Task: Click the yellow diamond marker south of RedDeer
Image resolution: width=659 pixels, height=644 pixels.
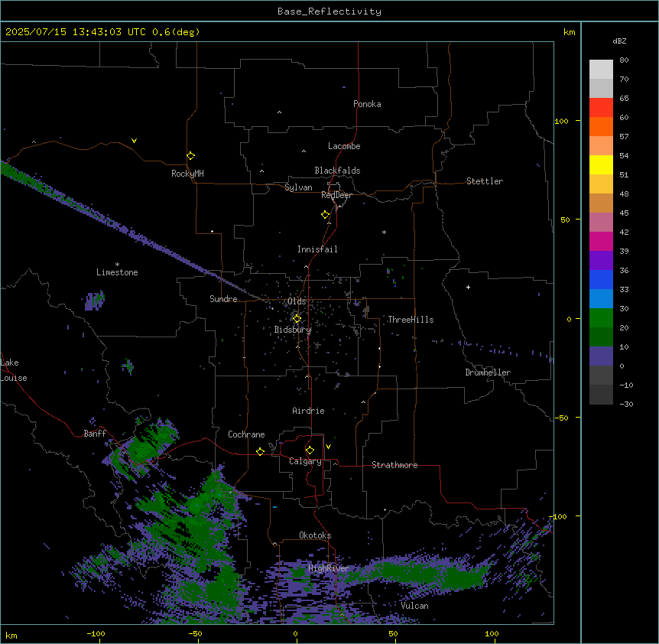Action: 325,215
